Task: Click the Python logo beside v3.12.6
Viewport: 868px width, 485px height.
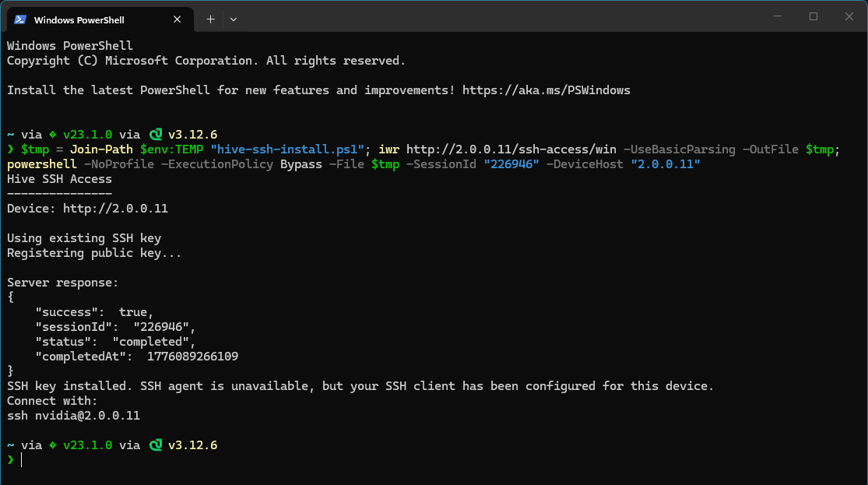Action: [x=155, y=134]
